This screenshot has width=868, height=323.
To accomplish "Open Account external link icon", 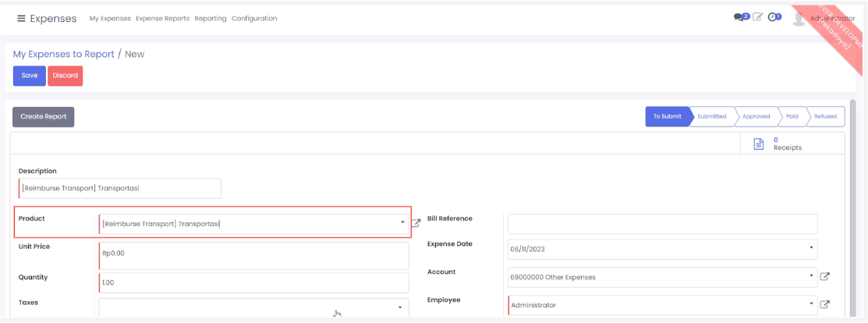I will point(825,276).
